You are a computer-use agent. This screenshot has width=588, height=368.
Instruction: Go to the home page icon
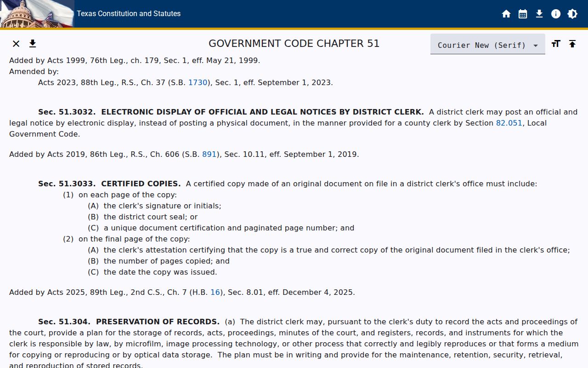(x=506, y=14)
